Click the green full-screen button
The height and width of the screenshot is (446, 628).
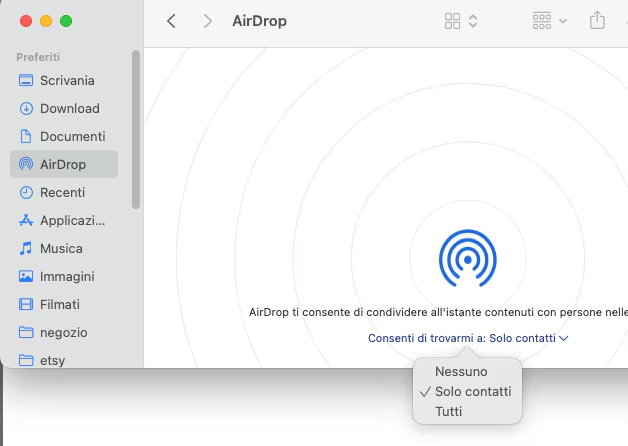coord(66,21)
